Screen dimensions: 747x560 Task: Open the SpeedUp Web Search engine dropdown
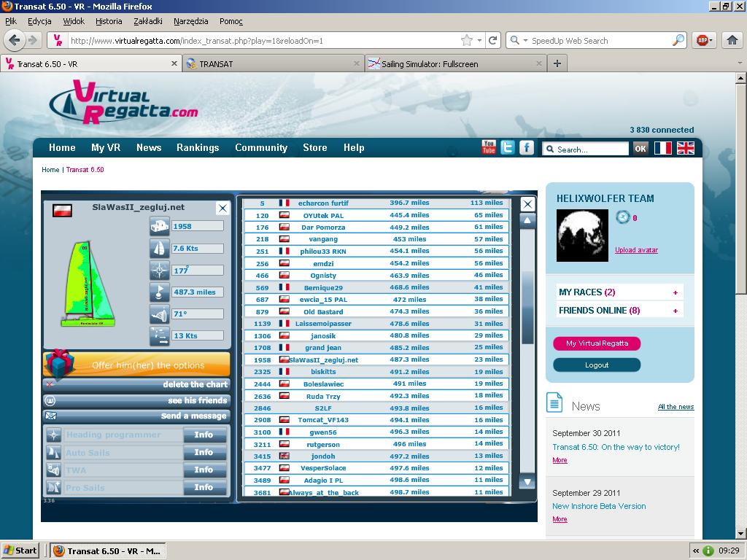coord(517,41)
